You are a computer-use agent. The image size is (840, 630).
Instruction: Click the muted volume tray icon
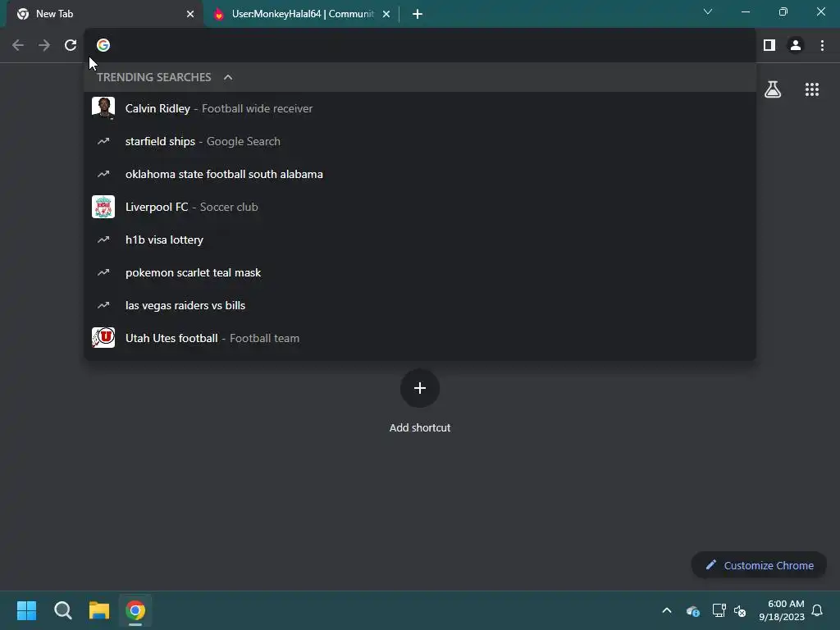pyautogui.click(x=740, y=610)
